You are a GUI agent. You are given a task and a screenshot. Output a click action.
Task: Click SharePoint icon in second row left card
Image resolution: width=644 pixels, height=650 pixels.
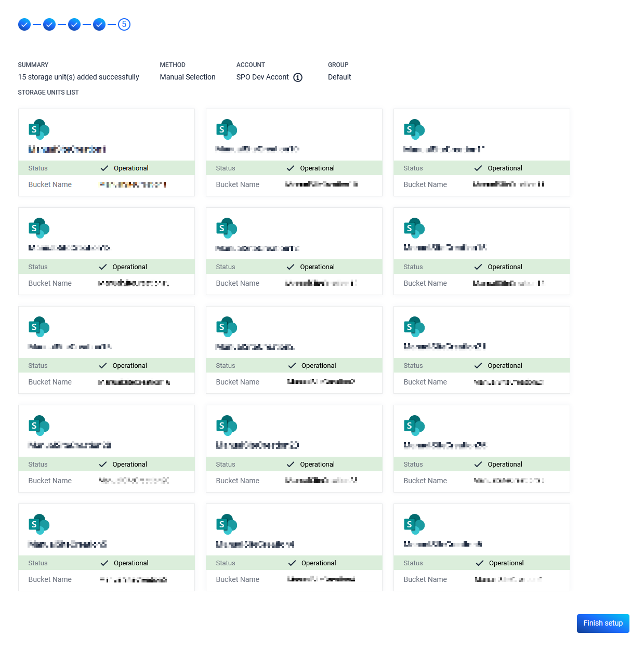click(x=39, y=228)
